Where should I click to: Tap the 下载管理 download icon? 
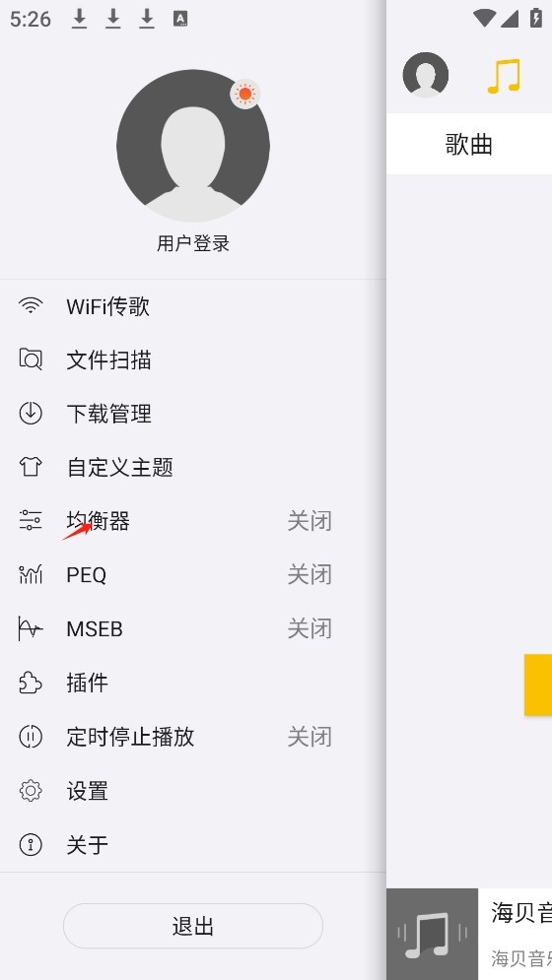(x=30, y=413)
